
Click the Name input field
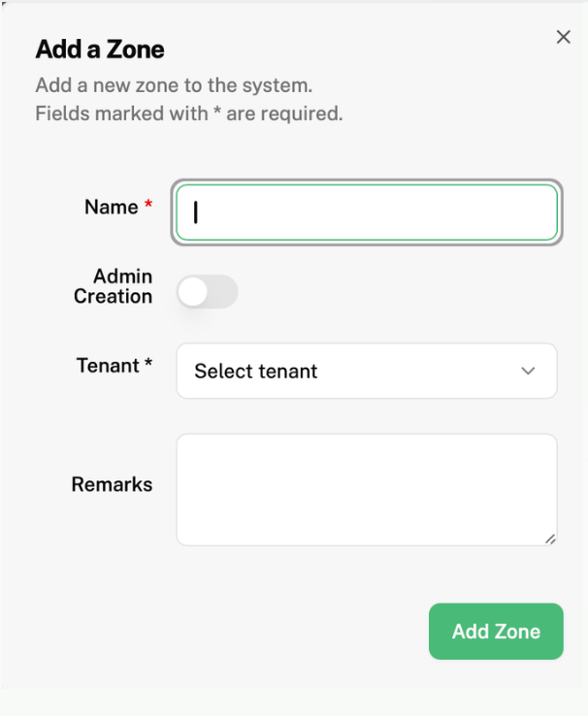coord(366,212)
